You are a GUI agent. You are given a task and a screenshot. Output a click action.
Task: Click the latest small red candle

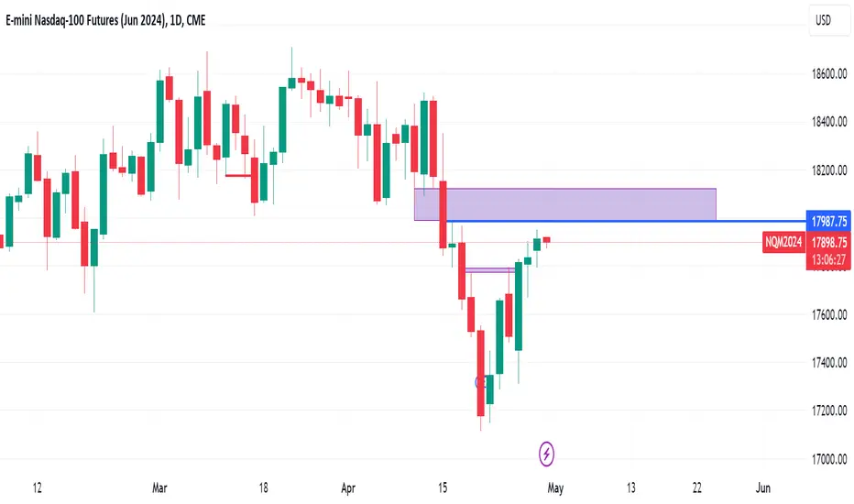[546, 240]
